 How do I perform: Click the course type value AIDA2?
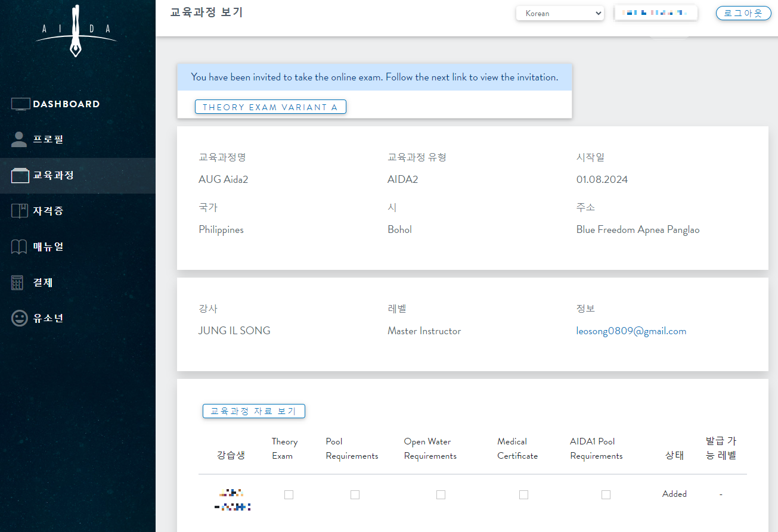402,179
